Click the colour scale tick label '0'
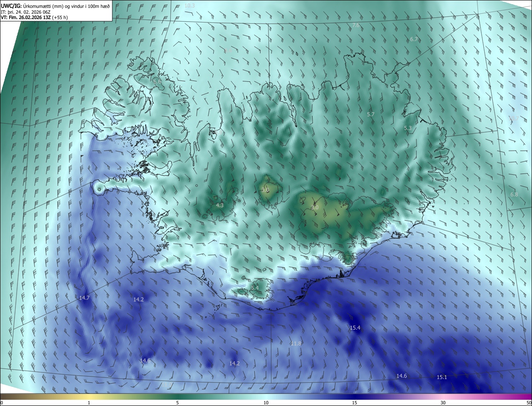The width and height of the screenshot is (532, 406). tap(2, 403)
